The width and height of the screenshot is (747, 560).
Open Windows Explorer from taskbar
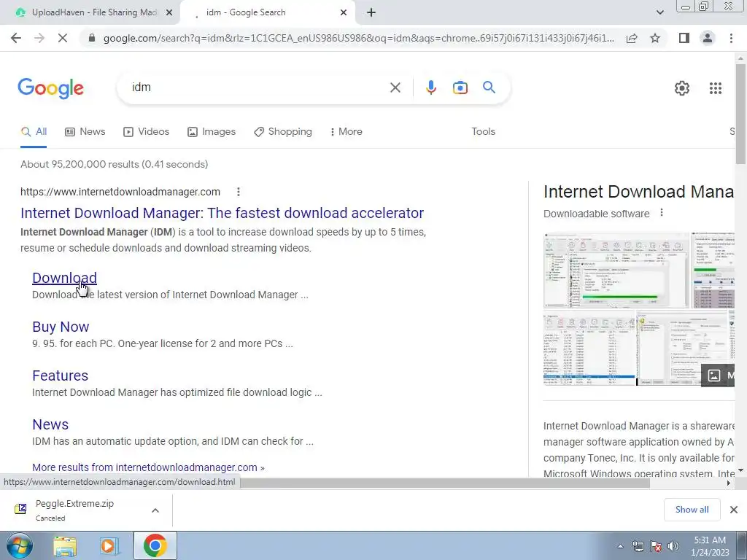coord(64,546)
